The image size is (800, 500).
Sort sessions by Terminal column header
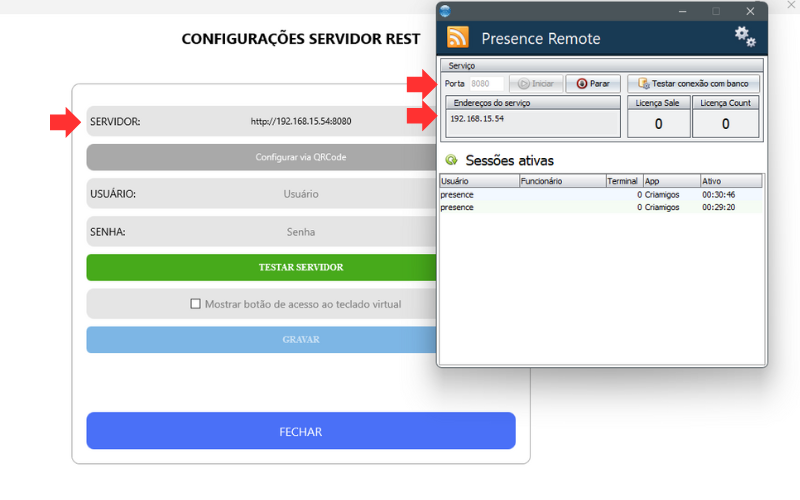click(x=624, y=181)
